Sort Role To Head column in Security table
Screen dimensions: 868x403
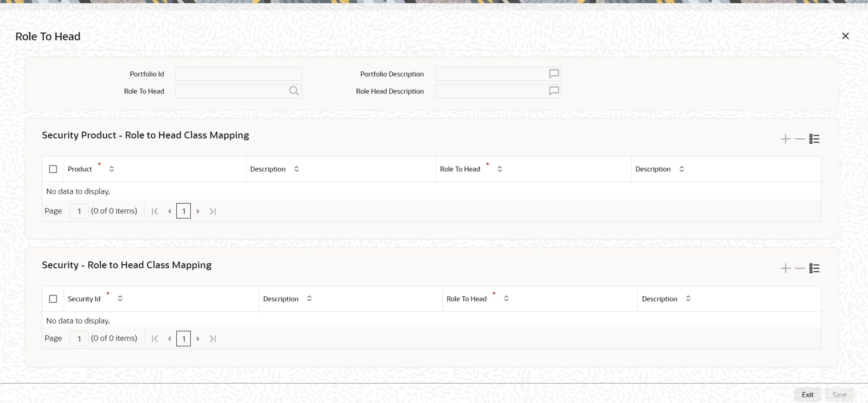point(506,298)
